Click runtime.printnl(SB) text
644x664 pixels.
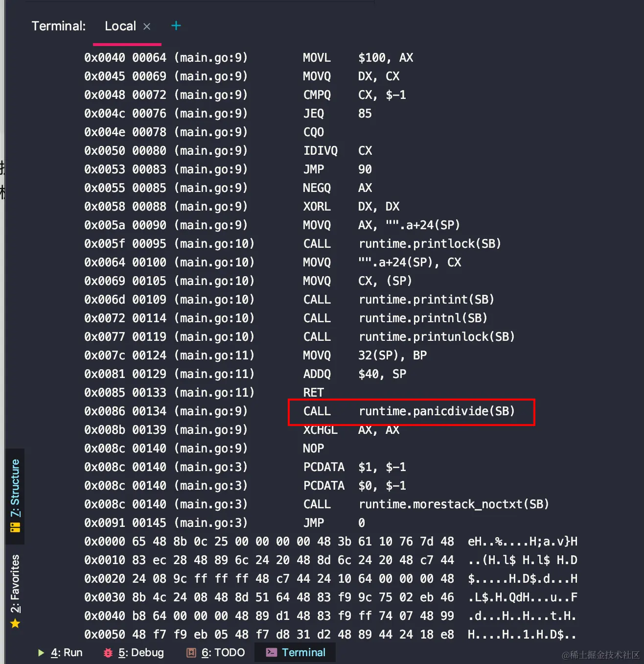point(423,318)
